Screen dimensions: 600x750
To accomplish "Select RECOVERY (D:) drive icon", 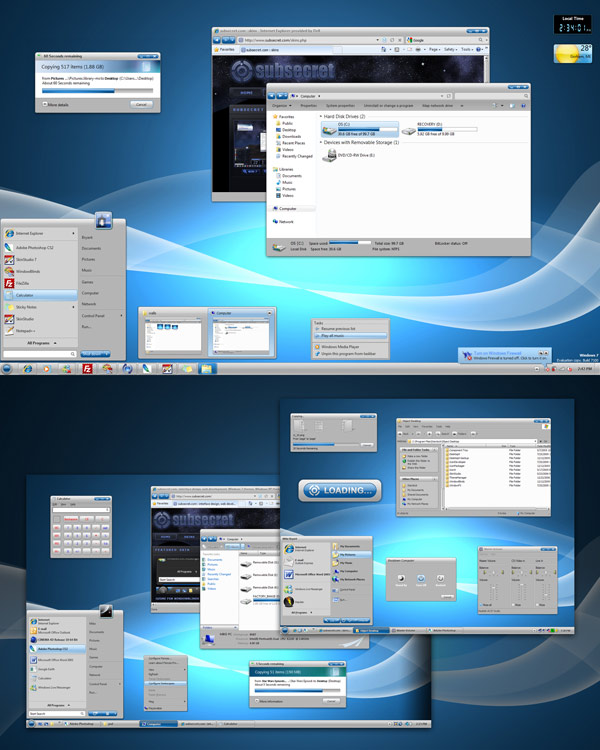I will click(408, 129).
